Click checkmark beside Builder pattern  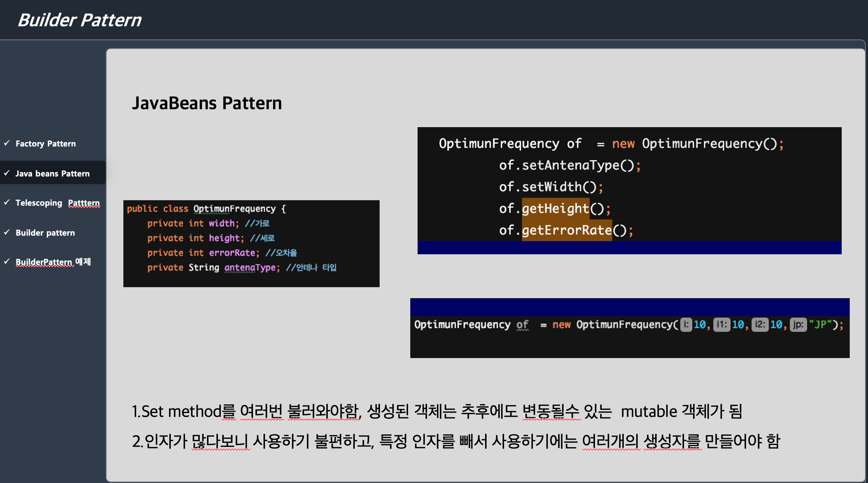point(7,232)
